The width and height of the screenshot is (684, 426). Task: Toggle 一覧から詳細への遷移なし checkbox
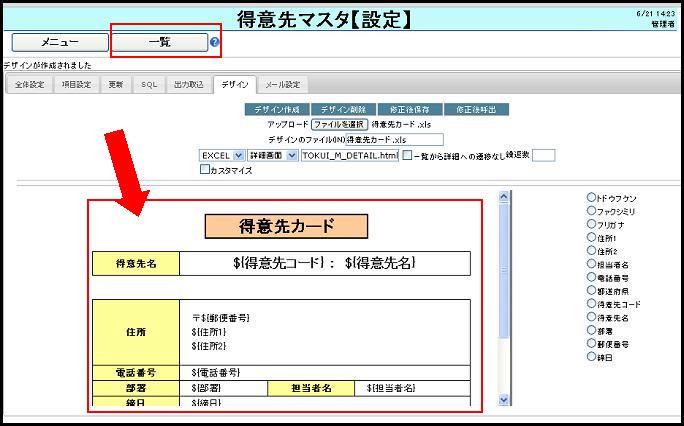[x=408, y=156]
